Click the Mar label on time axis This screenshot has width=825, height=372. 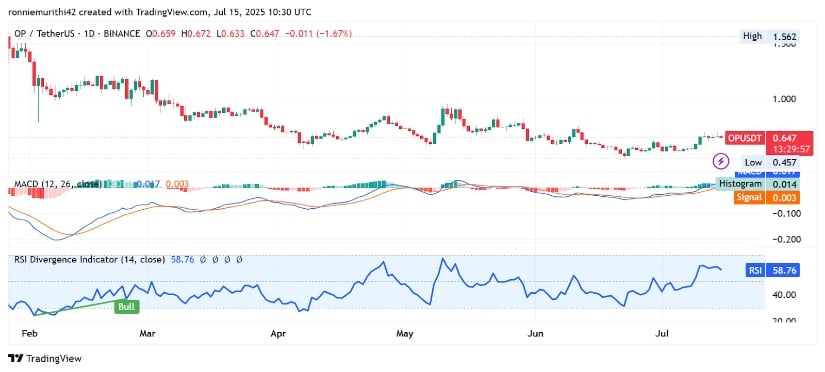(x=148, y=333)
